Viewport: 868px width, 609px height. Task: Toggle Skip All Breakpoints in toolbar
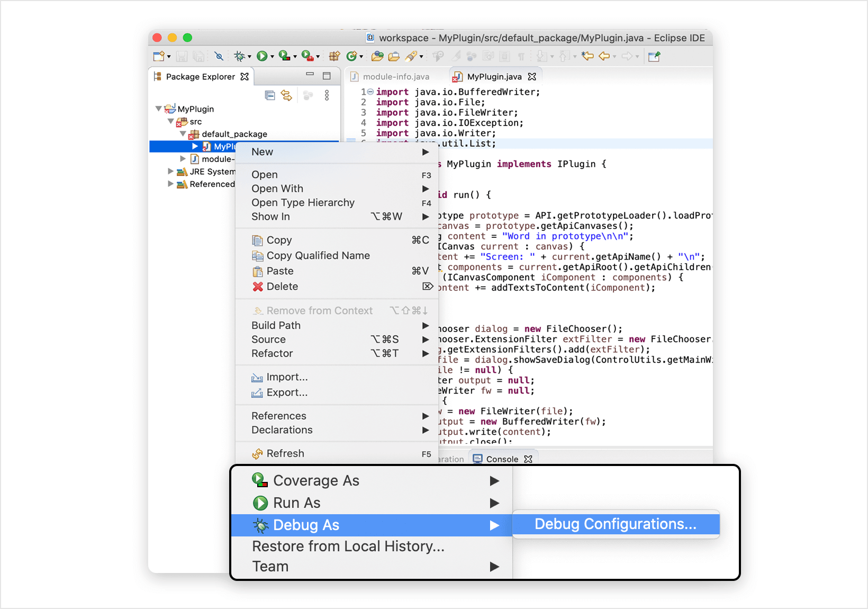point(219,56)
